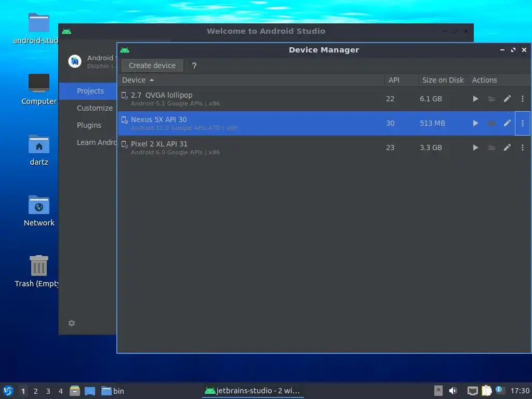This screenshot has height=399, width=532.
Task: Open the Network desktop icon
Action: tap(38, 211)
